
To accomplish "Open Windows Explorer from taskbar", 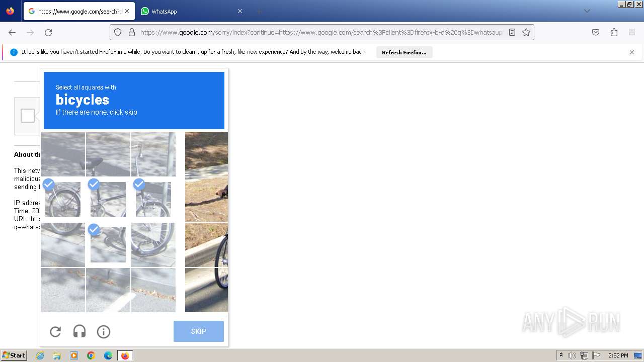I will (57, 355).
